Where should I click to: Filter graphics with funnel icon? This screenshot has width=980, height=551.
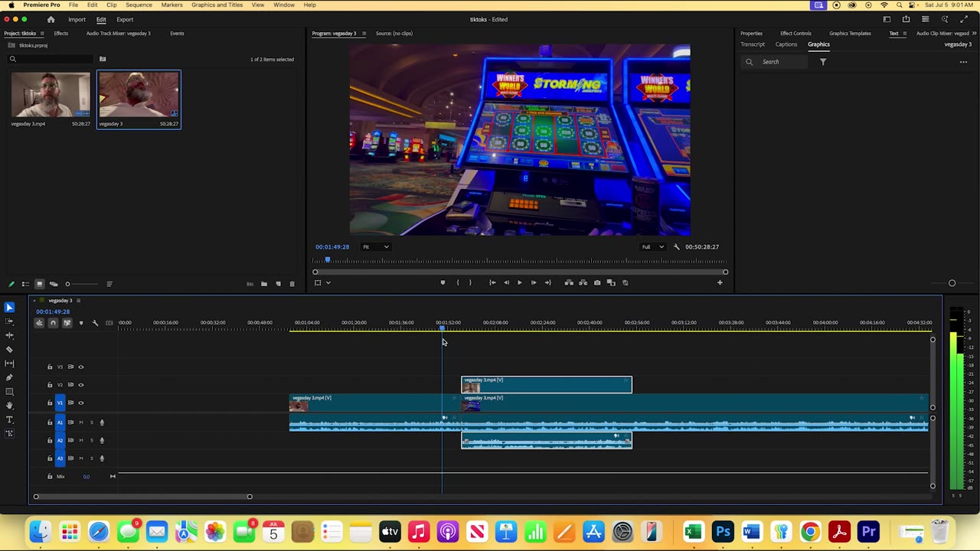pyautogui.click(x=823, y=62)
